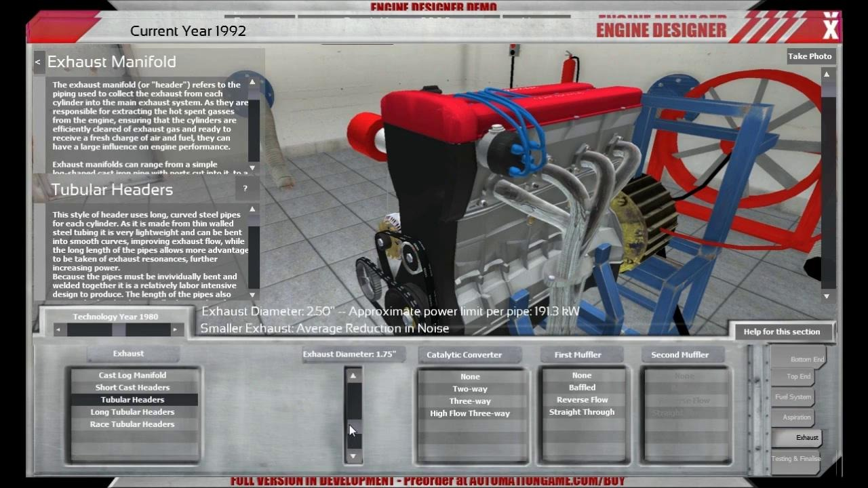The image size is (868, 488).
Task: Click the Tubular Headers heading
Action: tap(112, 190)
